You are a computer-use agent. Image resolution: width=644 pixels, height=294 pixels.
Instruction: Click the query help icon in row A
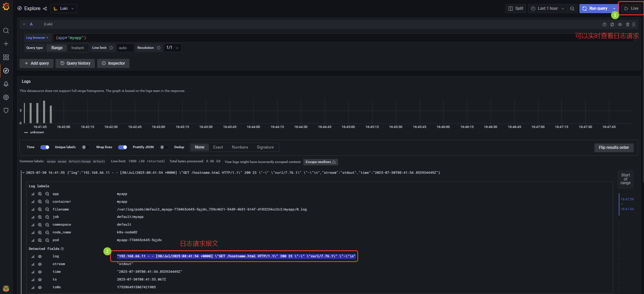604,24
